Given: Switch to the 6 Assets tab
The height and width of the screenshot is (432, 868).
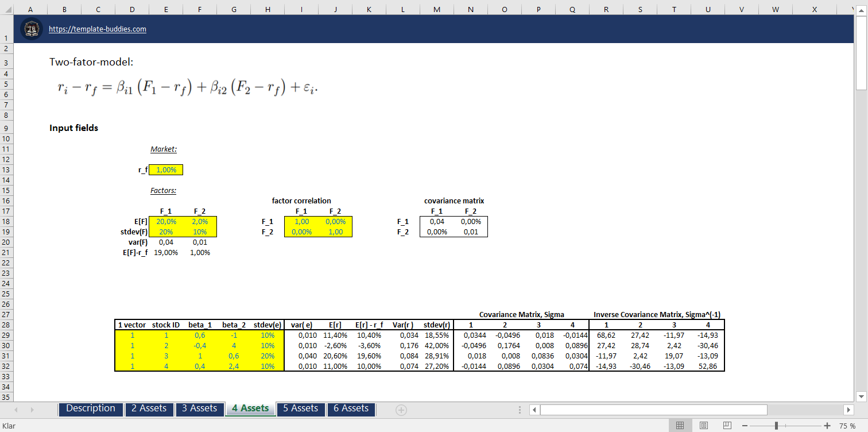Looking at the screenshot, I should pyautogui.click(x=351, y=409).
